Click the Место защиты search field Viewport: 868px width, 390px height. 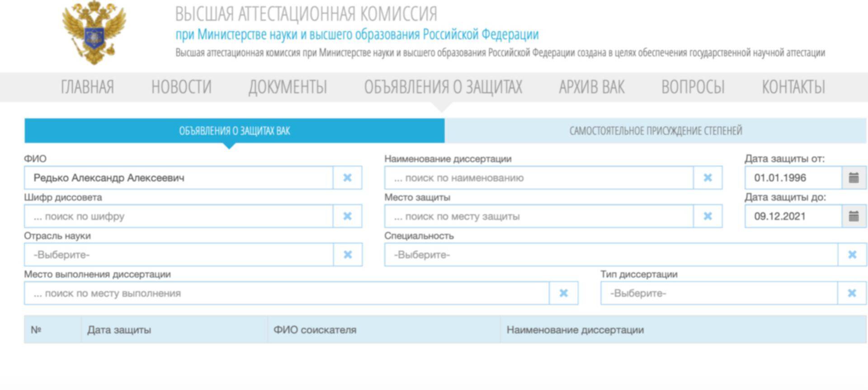point(539,216)
